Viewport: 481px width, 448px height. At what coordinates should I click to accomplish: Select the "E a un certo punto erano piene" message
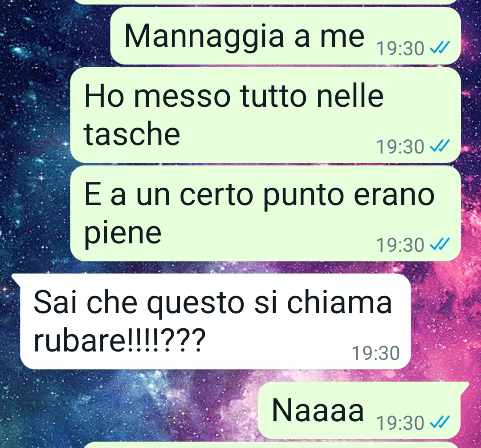tap(265, 214)
